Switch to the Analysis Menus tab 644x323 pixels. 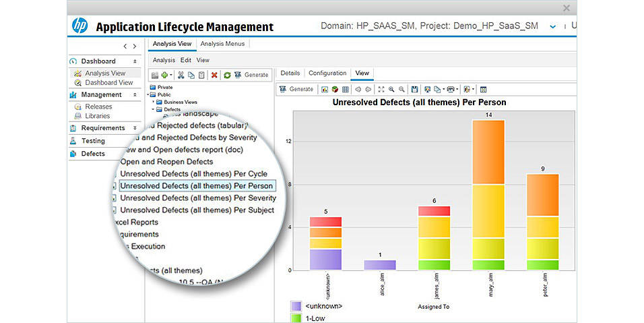point(222,44)
